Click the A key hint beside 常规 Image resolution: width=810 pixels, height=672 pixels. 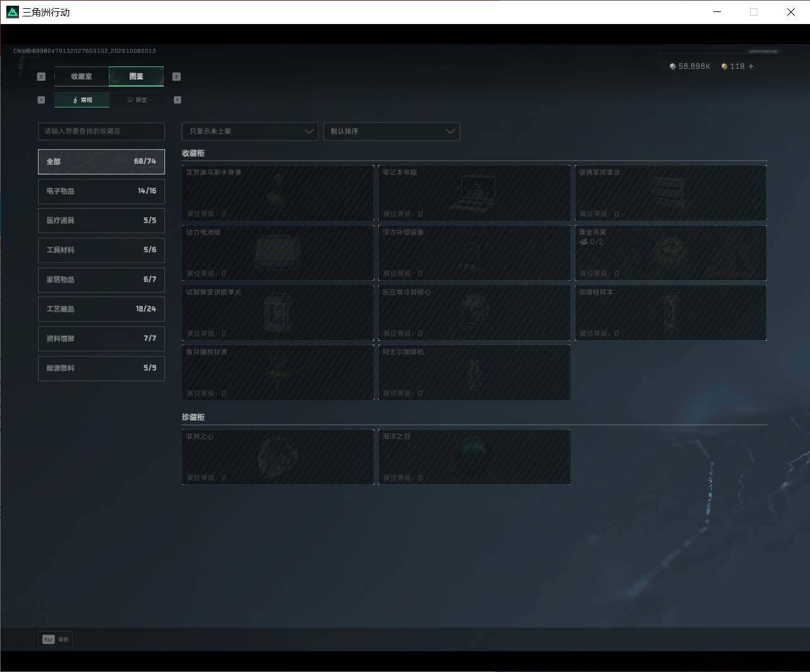[41, 100]
